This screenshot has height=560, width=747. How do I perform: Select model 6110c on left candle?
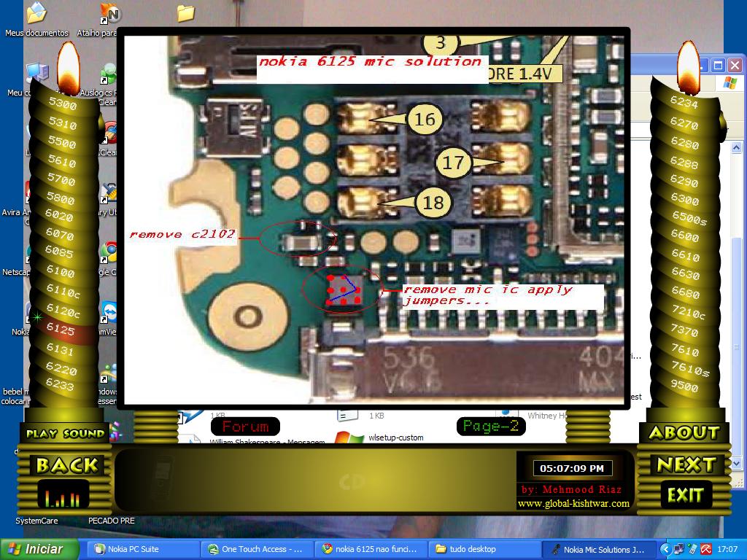[63, 291]
